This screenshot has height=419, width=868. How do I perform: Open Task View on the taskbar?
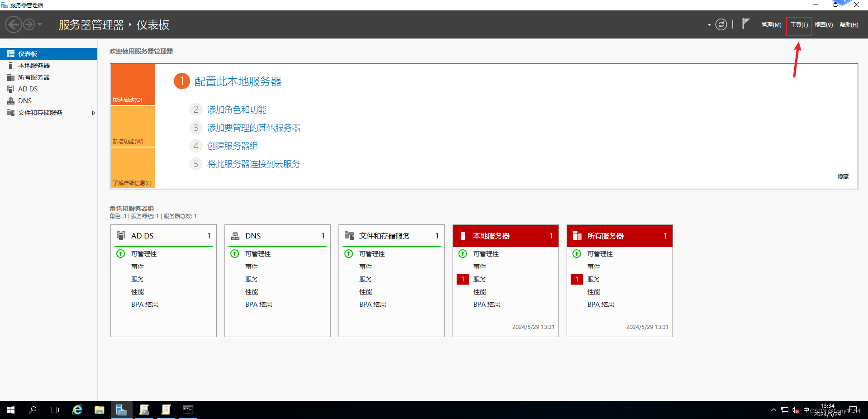click(x=54, y=410)
